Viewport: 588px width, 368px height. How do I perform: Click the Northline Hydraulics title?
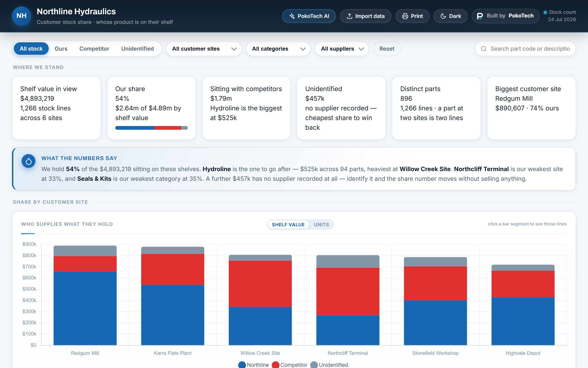tap(76, 11)
